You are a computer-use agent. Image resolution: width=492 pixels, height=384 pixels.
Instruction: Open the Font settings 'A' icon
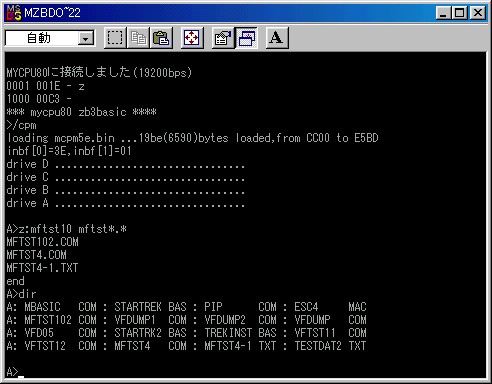(277, 38)
